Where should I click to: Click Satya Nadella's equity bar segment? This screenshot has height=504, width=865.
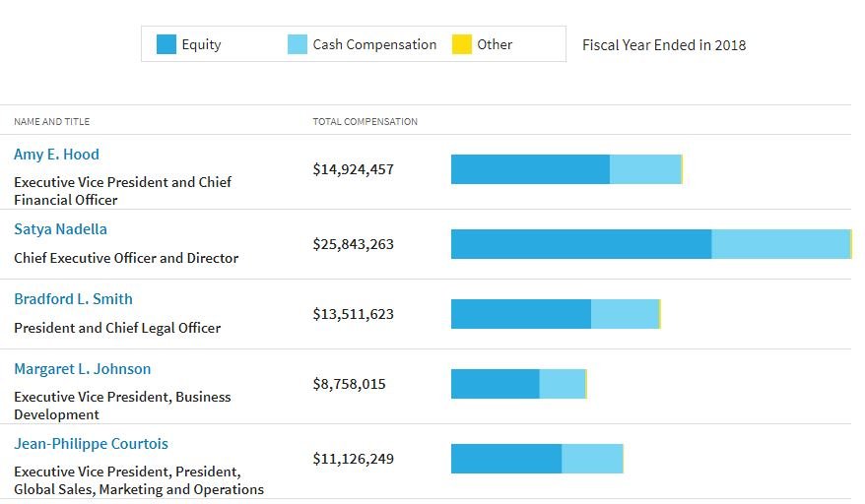coord(580,244)
